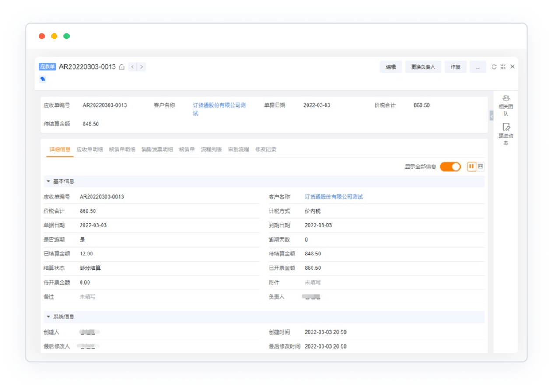Shrink the detail panel with collapse icon
The height and width of the screenshot is (392, 553).
click(x=503, y=67)
